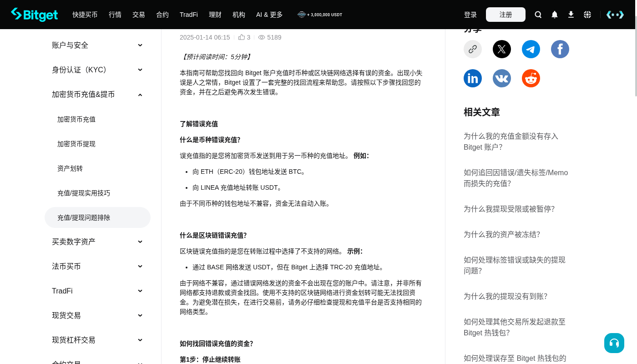The height and width of the screenshot is (364, 637).
Task: Share article on LinkedIn
Action: pos(473,78)
